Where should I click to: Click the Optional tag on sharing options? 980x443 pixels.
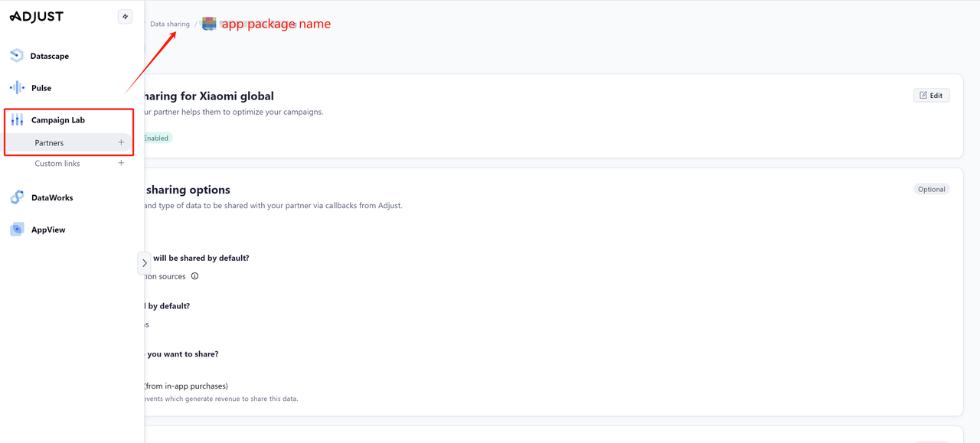(x=931, y=189)
